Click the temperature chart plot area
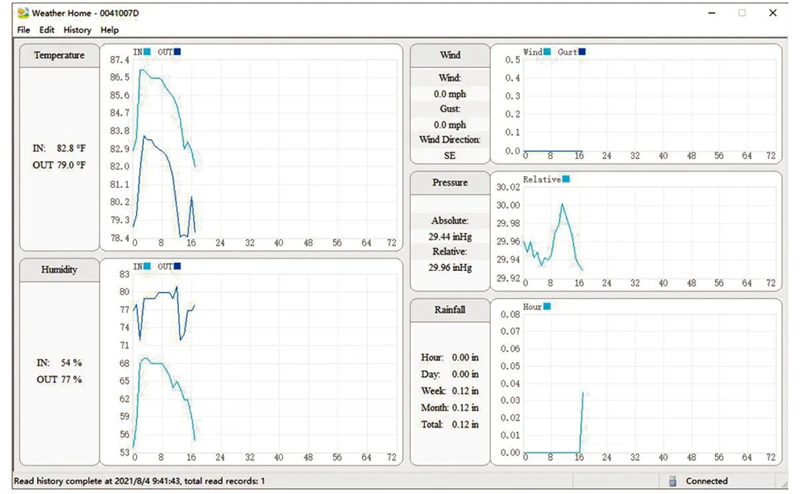The height and width of the screenshot is (494, 800). click(x=265, y=149)
